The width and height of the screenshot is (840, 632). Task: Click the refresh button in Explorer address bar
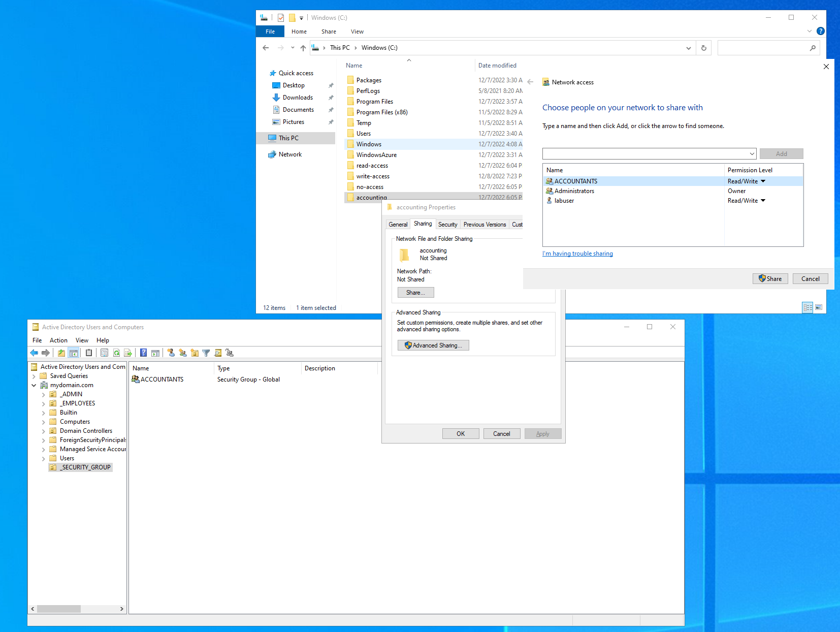click(704, 48)
